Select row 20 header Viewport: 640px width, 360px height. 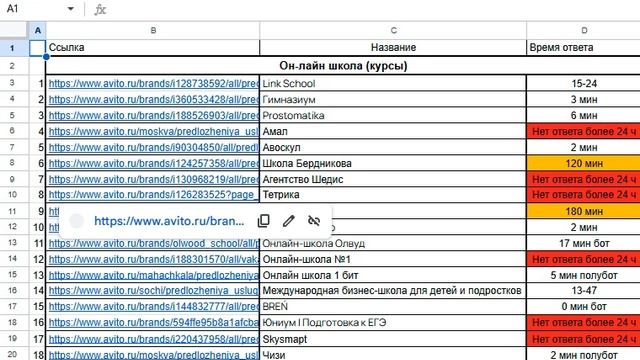(12, 354)
